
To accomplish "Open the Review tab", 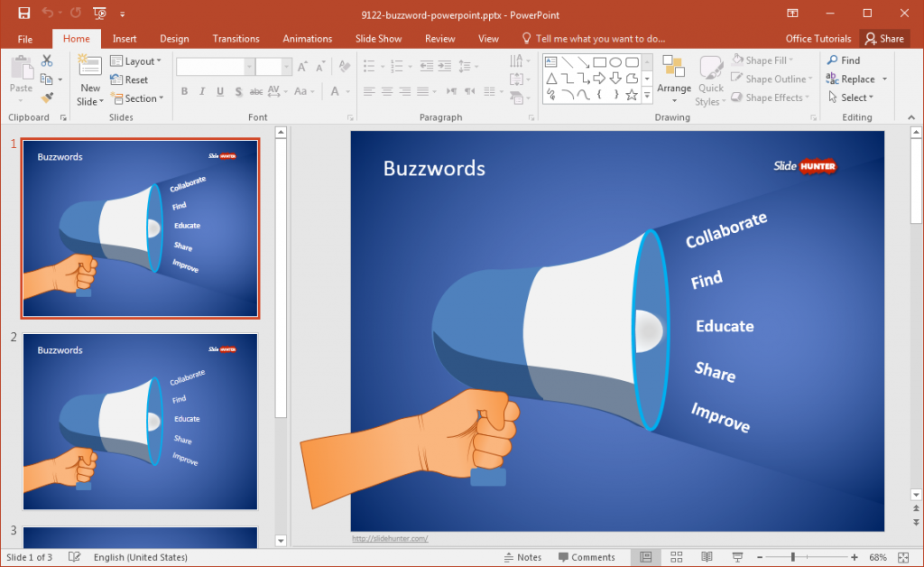I will [x=439, y=38].
